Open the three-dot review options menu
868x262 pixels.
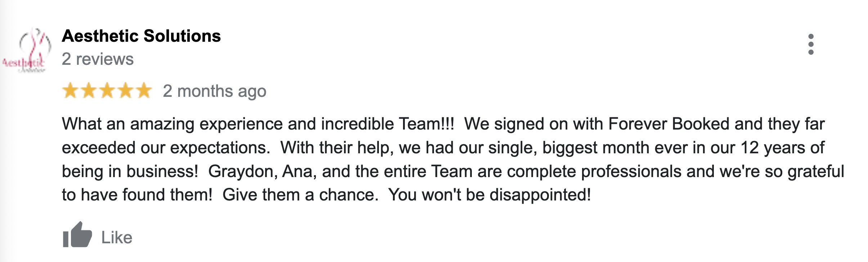tap(811, 45)
